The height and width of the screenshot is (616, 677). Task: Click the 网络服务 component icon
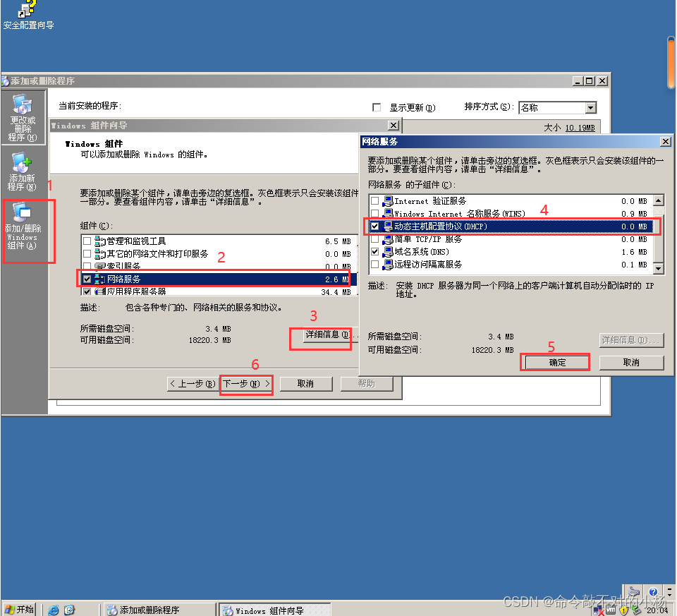(x=99, y=279)
